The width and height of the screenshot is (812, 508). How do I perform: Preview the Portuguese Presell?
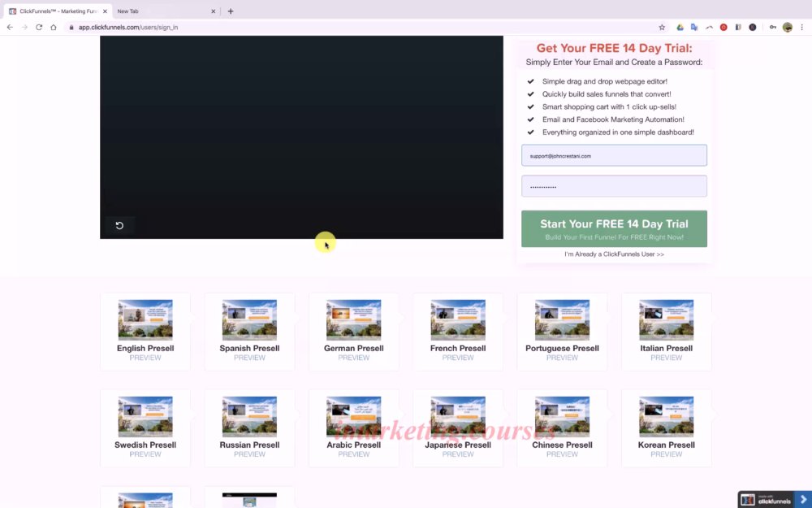point(562,358)
